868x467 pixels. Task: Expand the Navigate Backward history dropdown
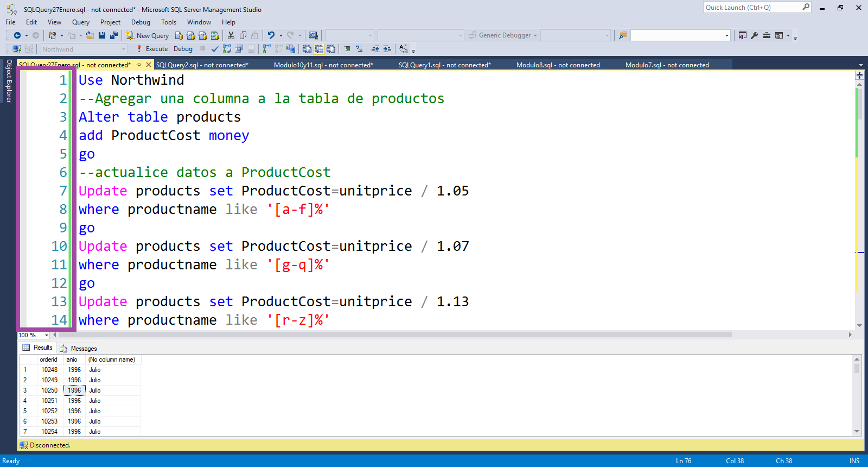point(27,35)
